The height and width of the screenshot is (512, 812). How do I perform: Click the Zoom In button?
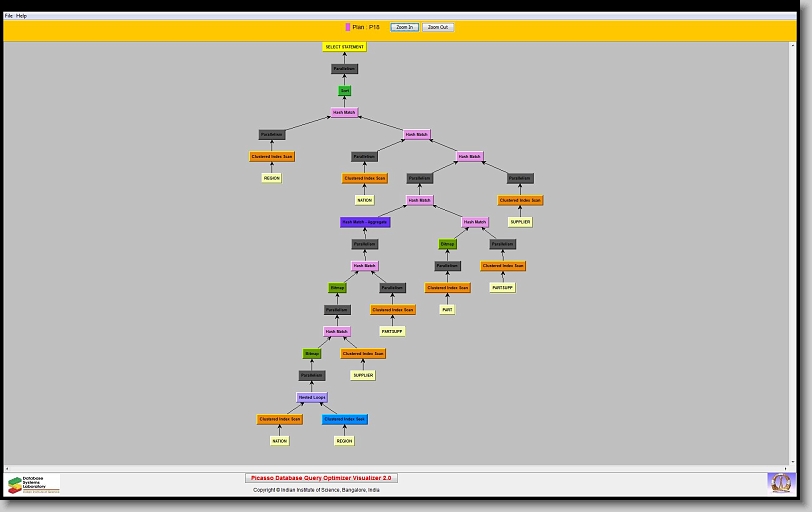[x=404, y=27]
